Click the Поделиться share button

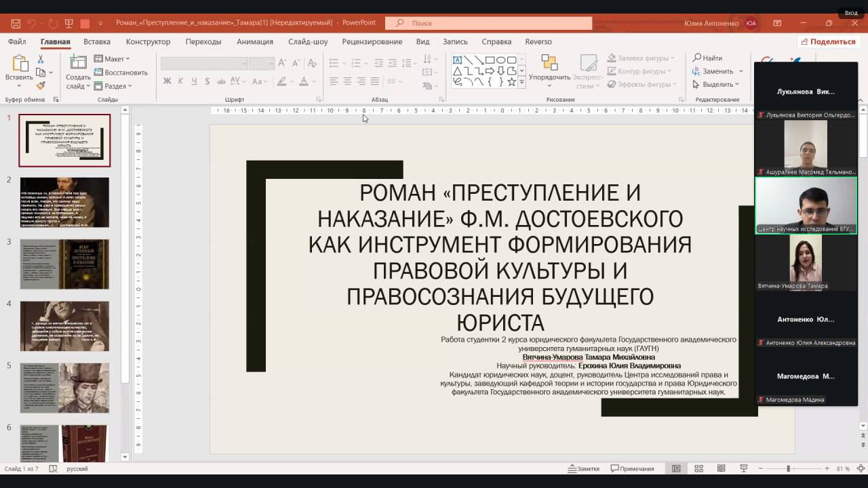click(x=827, y=41)
